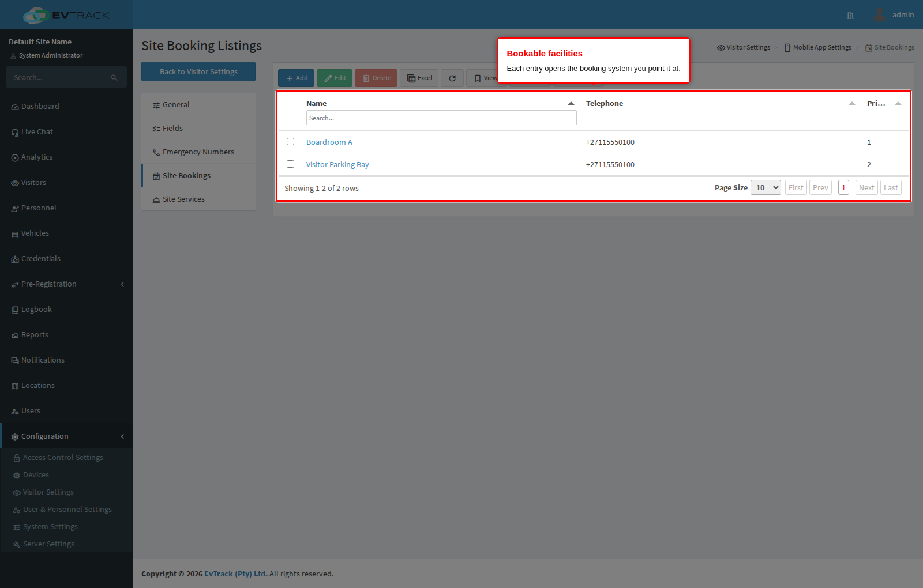Sort by the Telephone column arrow

tap(852, 104)
